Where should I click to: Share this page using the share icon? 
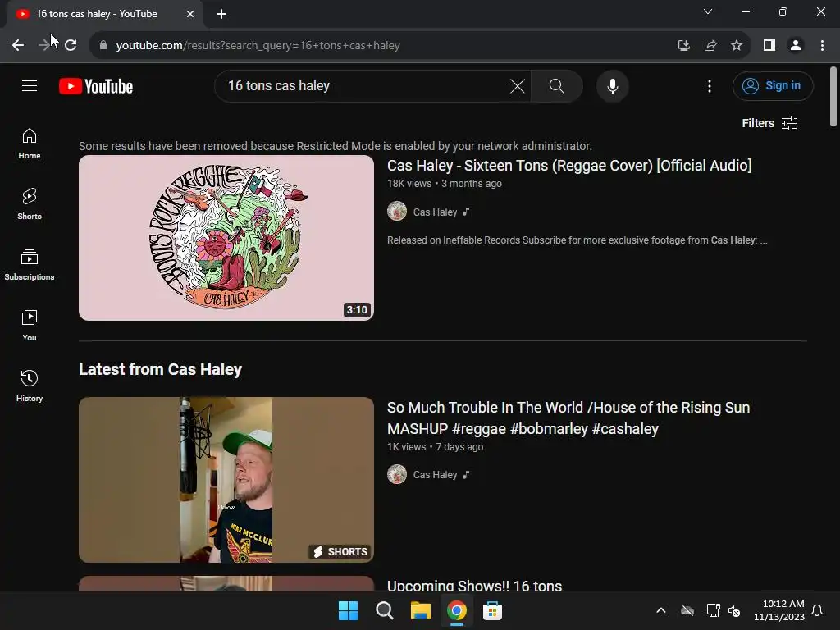point(710,46)
